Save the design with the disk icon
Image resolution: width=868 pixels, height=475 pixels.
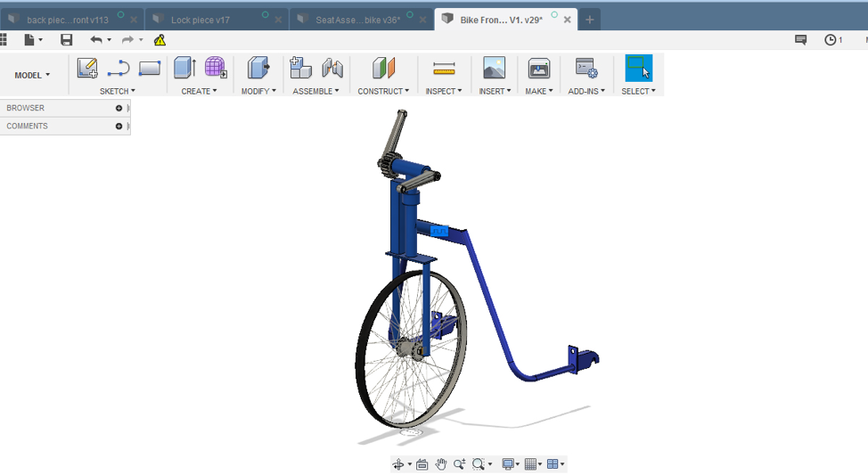pyautogui.click(x=67, y=40)
